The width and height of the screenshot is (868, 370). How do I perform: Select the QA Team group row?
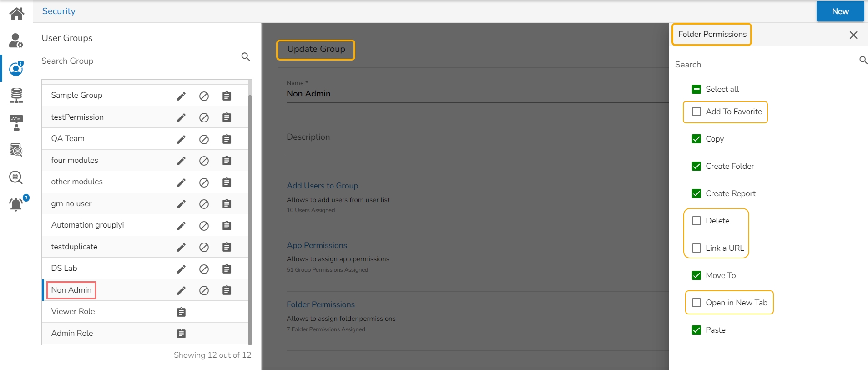[x=145, y=139]
